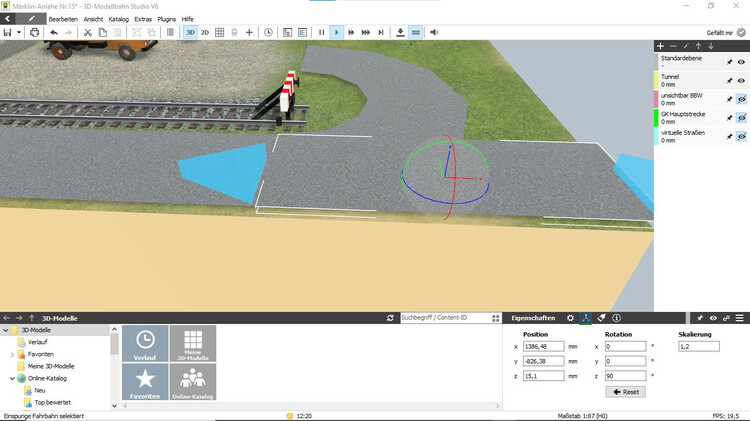Open the properties paint bucket tab
The image size is (750, 421).
point(601,318)
